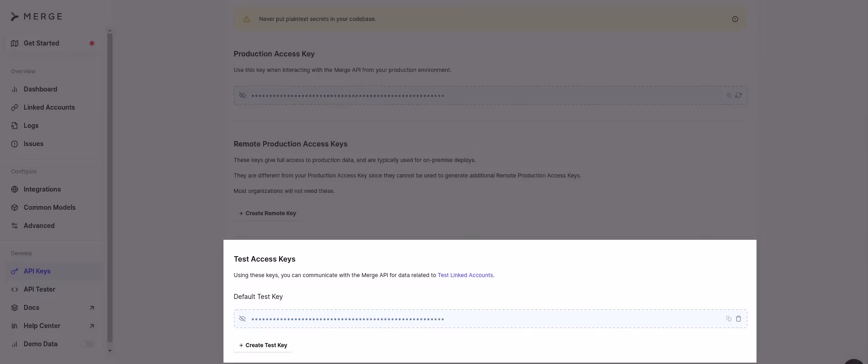
Task: Click the sidebar scrollbar down arrow
Action: tap(110, 351)
